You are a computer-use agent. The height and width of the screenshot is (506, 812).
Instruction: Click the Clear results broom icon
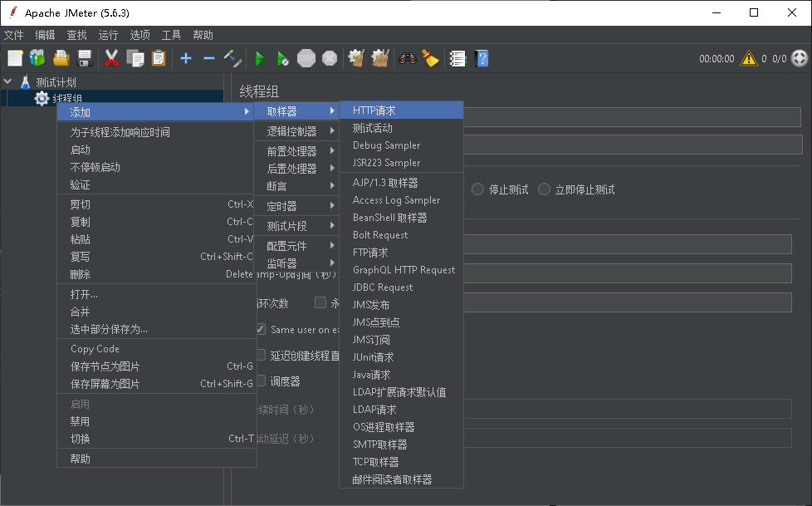[356, 58]
